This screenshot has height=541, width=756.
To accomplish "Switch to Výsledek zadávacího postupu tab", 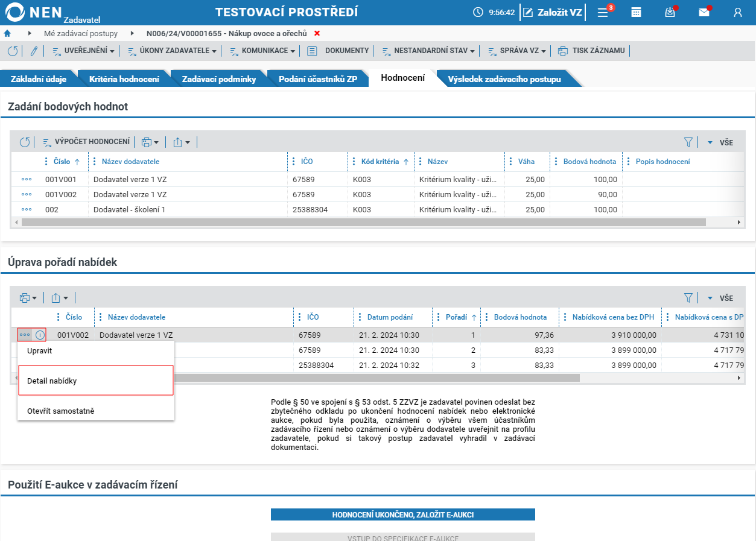I will coord(504,79).
